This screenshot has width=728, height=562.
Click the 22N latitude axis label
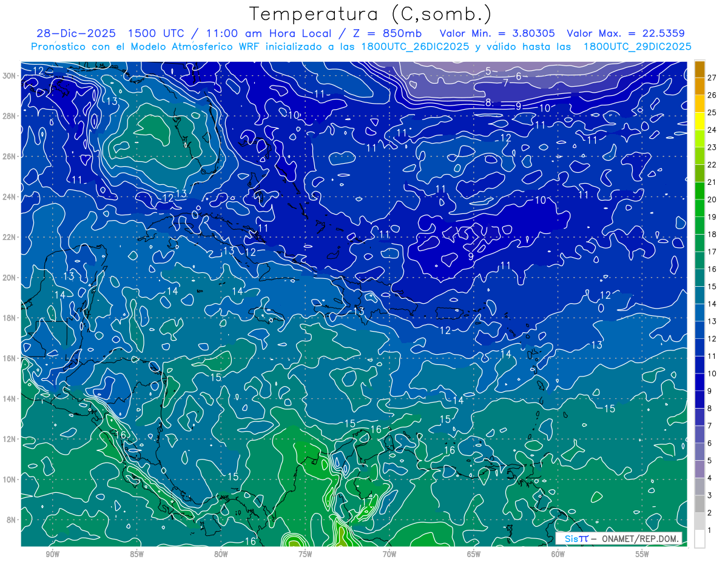click(x=9, y=237)
